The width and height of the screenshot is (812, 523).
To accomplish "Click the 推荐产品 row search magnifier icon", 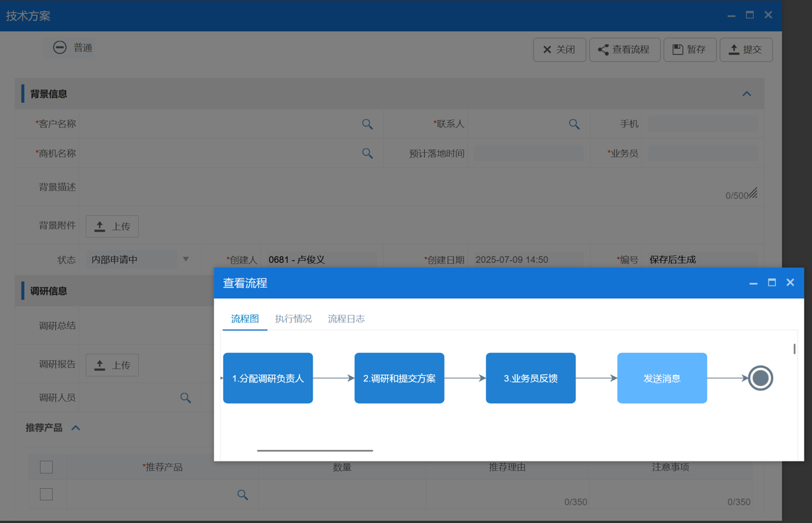I will coord(242,494).
